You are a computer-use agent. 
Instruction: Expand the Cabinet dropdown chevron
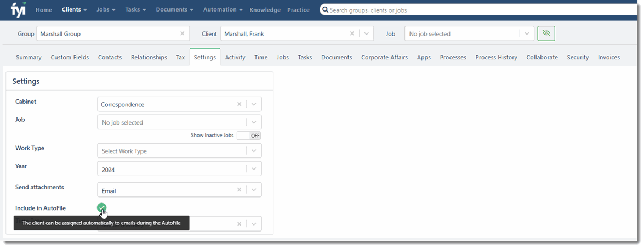click(254, 104)
